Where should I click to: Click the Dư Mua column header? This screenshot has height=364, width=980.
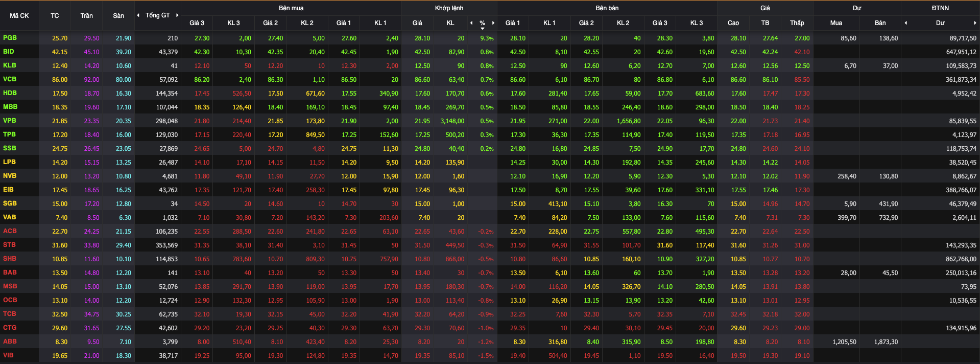[x=836, y=23]
